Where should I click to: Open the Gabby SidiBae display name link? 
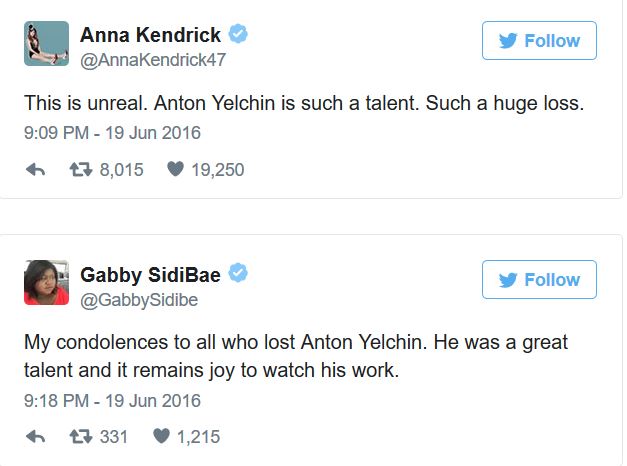150,275
